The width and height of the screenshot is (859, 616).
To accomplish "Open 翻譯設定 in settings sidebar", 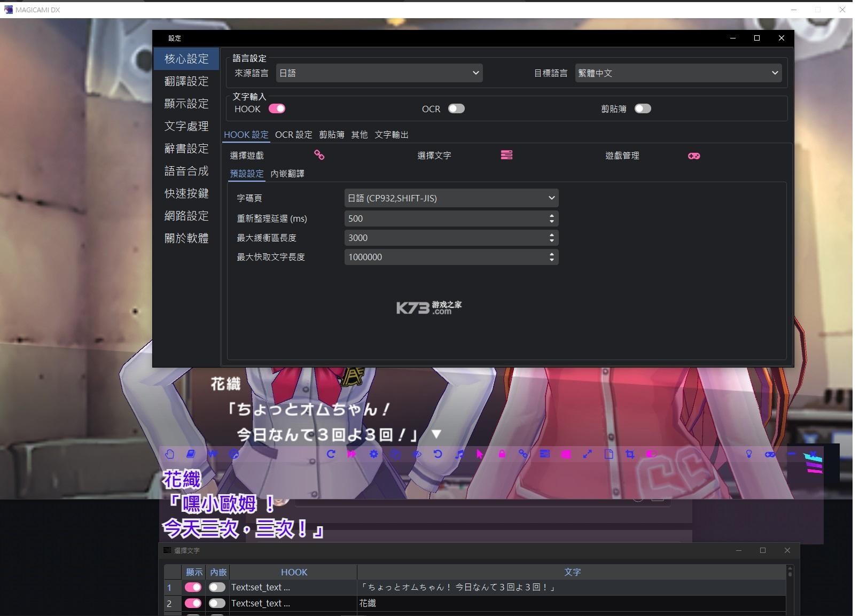I will click(x=186, y=81).
